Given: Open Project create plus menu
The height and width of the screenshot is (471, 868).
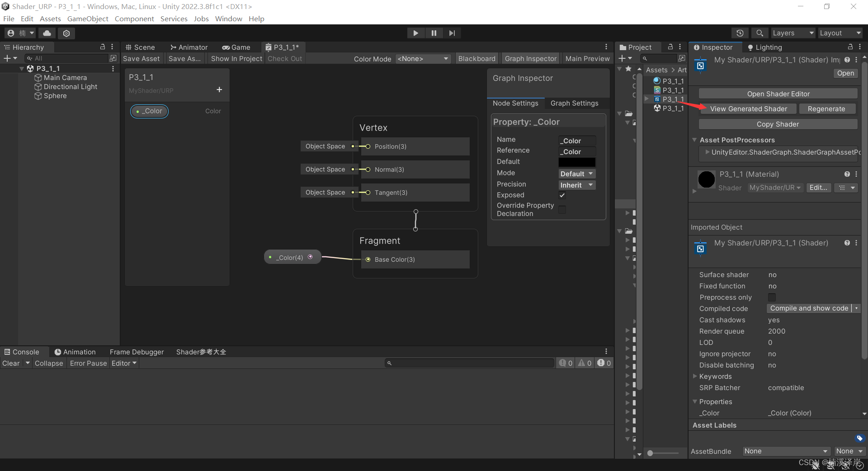Looking at the screenshot, I should coord(625,58).
